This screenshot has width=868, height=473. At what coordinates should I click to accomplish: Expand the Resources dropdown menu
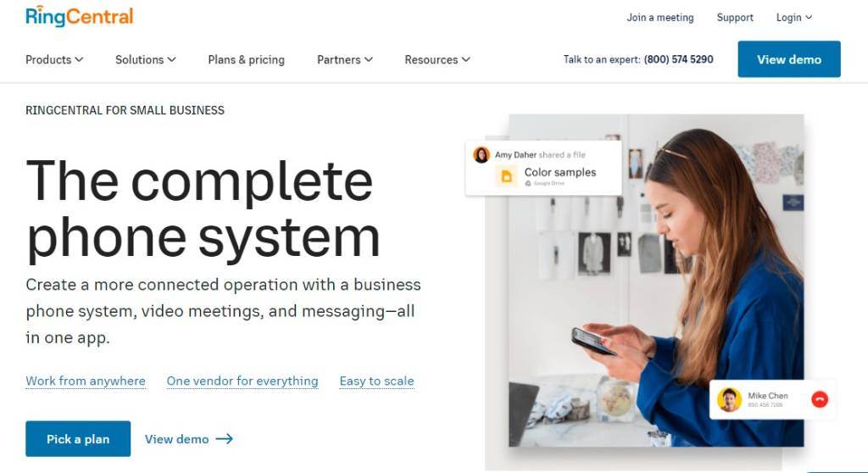coord(437,59)
